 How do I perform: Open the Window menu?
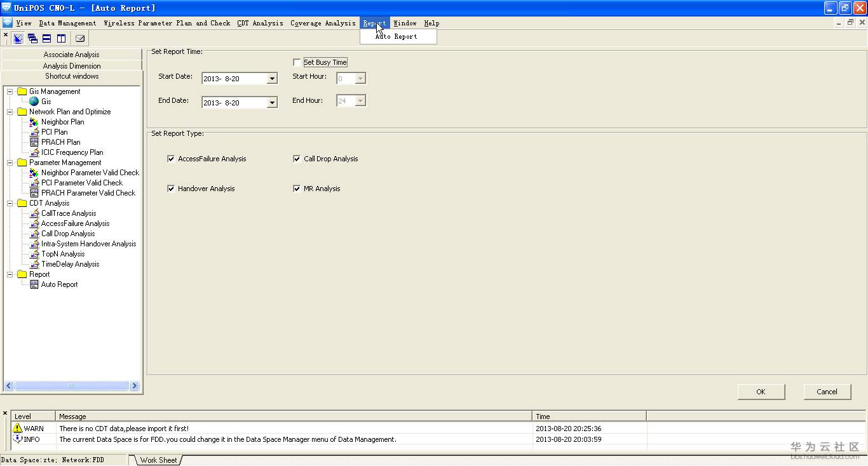pos(405,23)
